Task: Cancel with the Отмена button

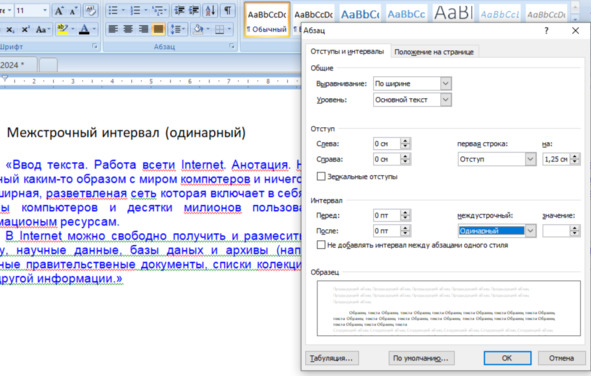Action: 561,358
